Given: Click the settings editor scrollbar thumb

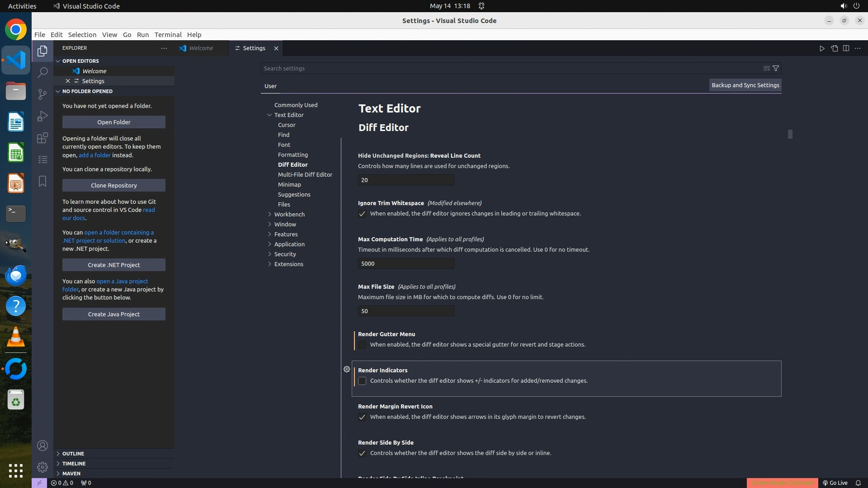Looking at the screenshot, I should 790,134.
